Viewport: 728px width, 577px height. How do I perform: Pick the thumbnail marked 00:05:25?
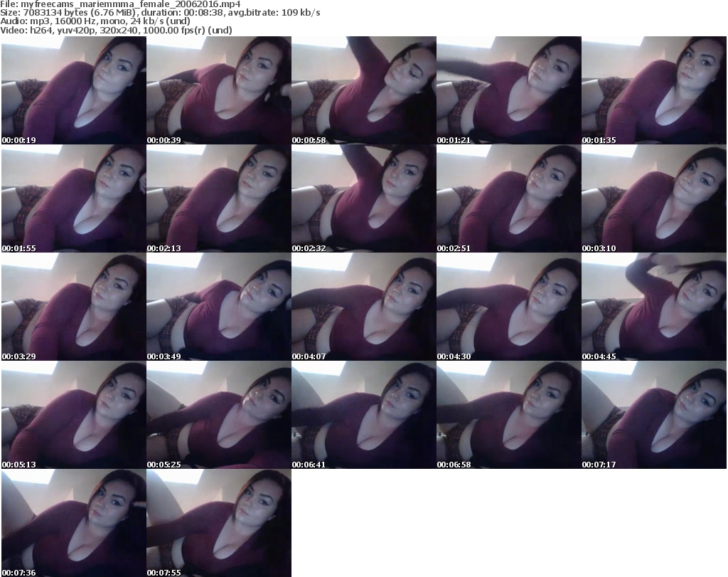[x=219, y=415]
